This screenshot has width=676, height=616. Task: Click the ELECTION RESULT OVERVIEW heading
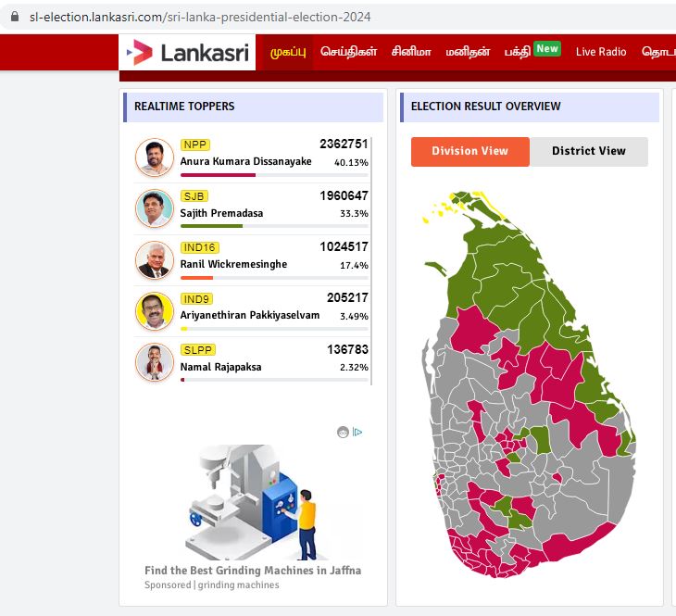tap(486, 107)
